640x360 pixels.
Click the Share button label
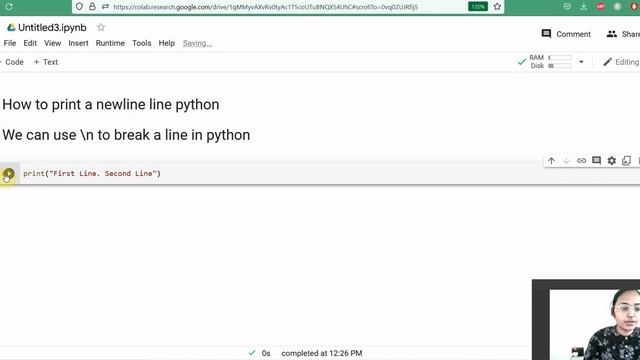tap(631, 34)
